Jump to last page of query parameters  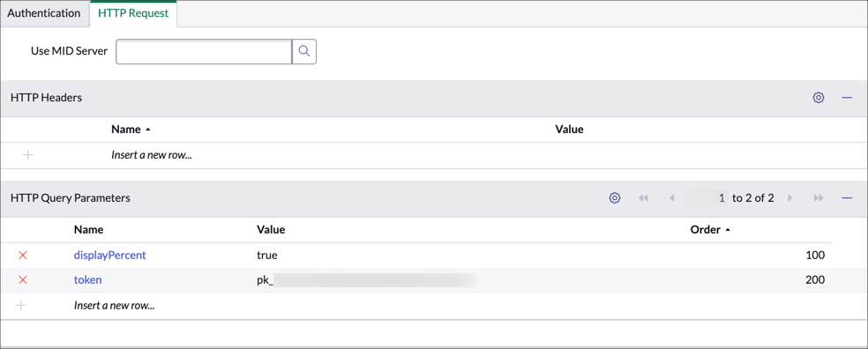click(819, 198)
